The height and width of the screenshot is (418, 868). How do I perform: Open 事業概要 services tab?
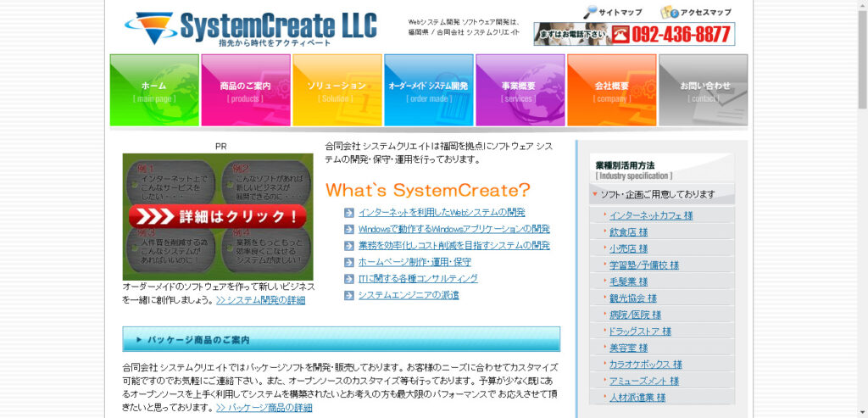click(x=520, y=90)
